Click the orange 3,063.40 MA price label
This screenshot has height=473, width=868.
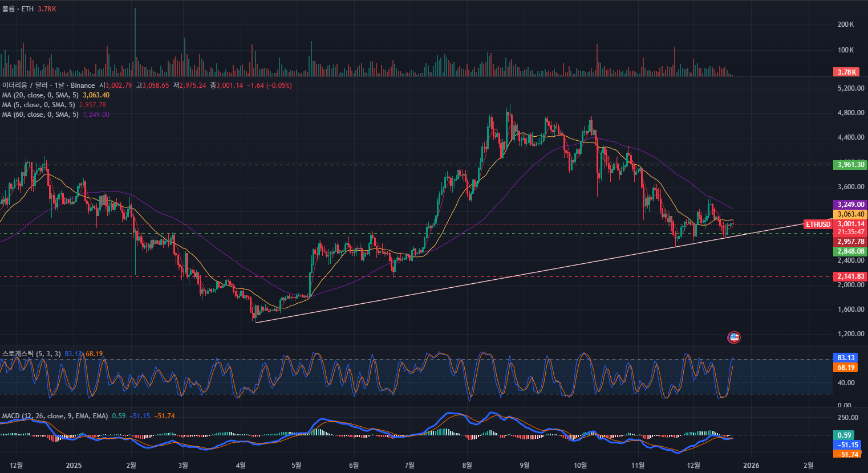pyautogui.click(x=850, y=214)
